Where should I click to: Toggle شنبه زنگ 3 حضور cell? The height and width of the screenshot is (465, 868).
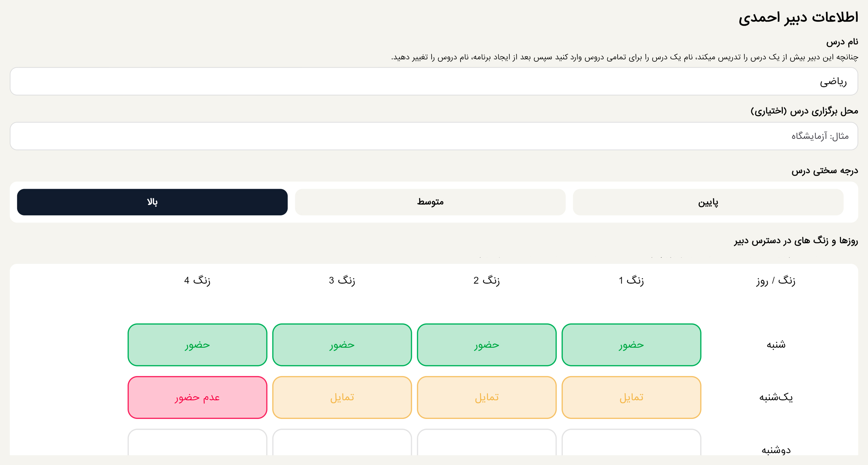(x=342, y=345)
